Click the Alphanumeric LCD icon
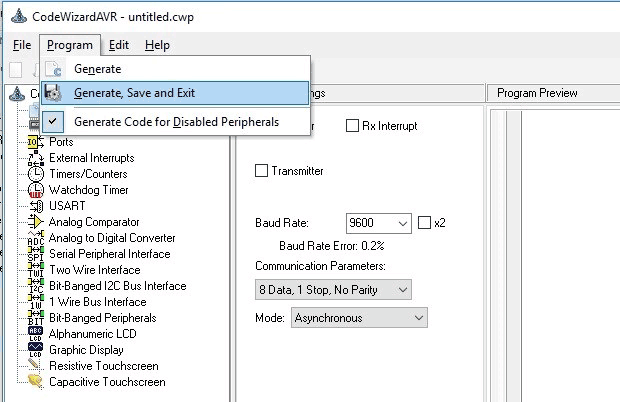Image resolution: width=620 pixels, height=402 pixels. 36,334
